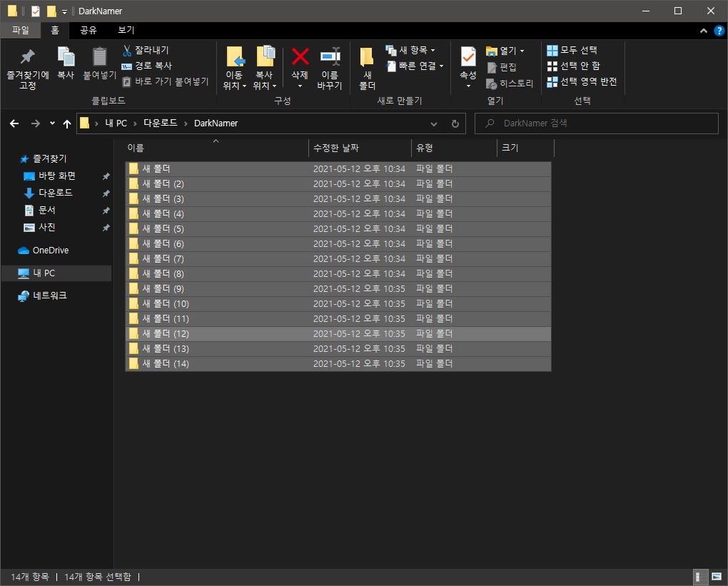Delete selected folders with red X

(x=300, y=57)
